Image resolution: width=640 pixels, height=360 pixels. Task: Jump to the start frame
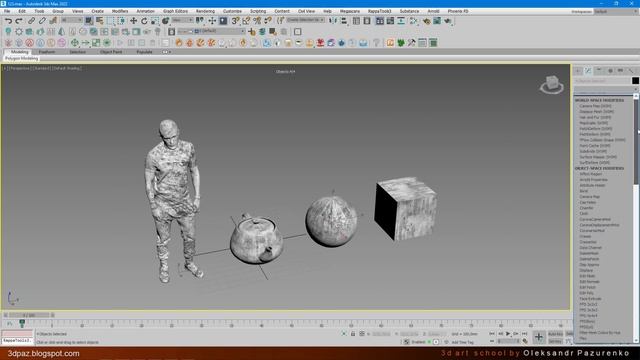tap(492, 334)
